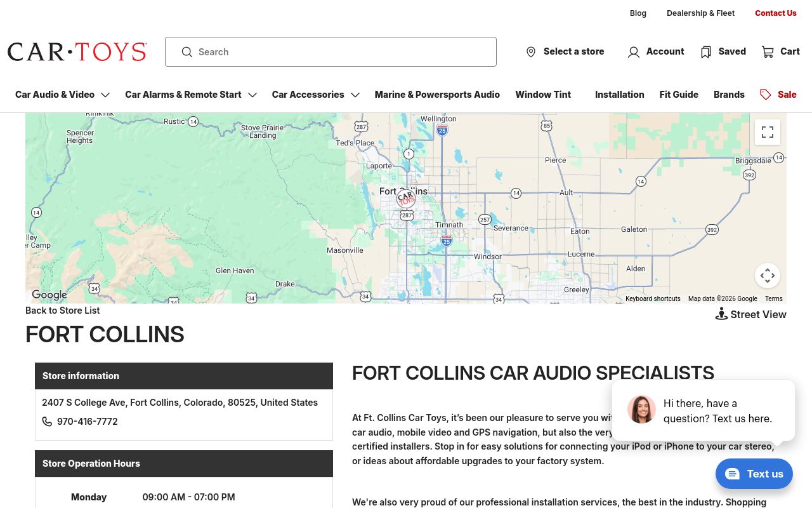This screenshot has width=812, height=508.
Task: Open map Terms link
Action: (773, 298)
